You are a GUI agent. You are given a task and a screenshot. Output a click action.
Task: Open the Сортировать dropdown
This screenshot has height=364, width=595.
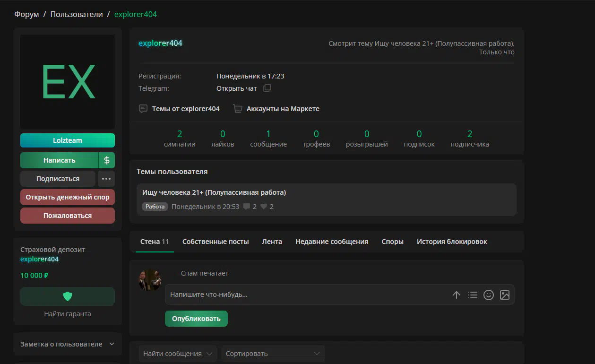click(x=273, y=354)
